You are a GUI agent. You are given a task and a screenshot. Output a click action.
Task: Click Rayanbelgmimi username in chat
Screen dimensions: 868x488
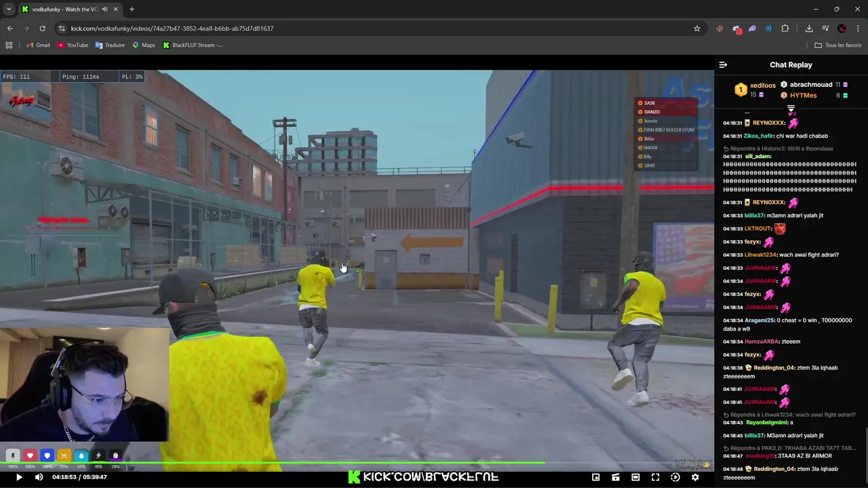(x=766, y=423)
